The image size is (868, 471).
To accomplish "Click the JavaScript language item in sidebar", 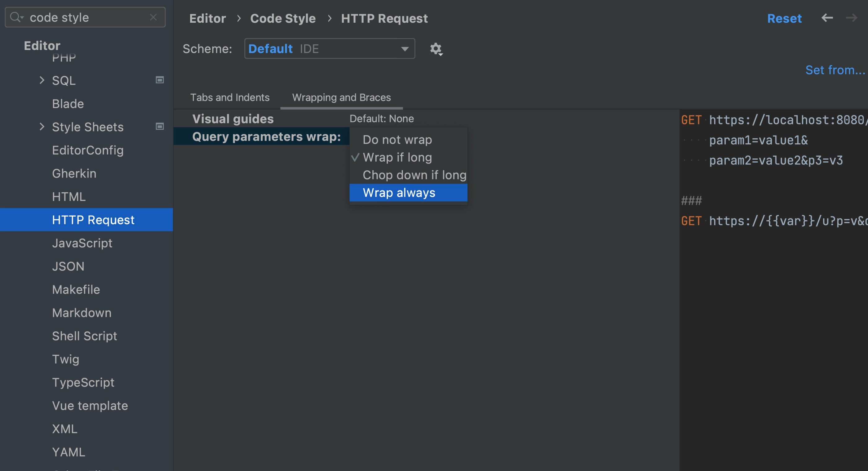I will point(82,243).
